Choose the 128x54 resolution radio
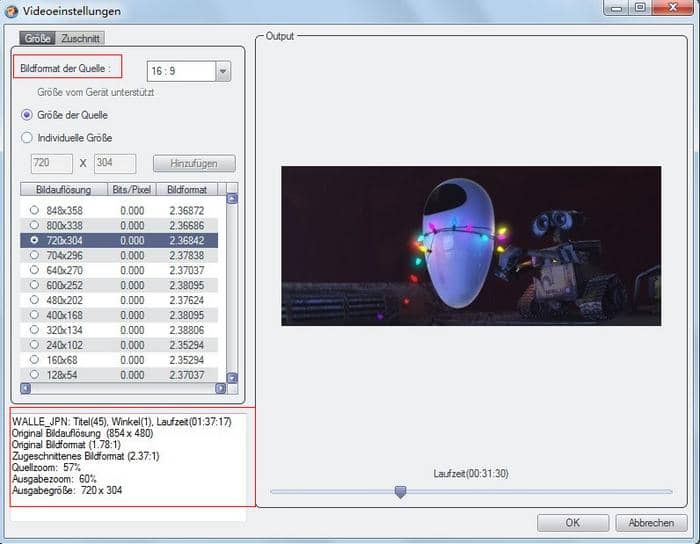 click(34, 374)
